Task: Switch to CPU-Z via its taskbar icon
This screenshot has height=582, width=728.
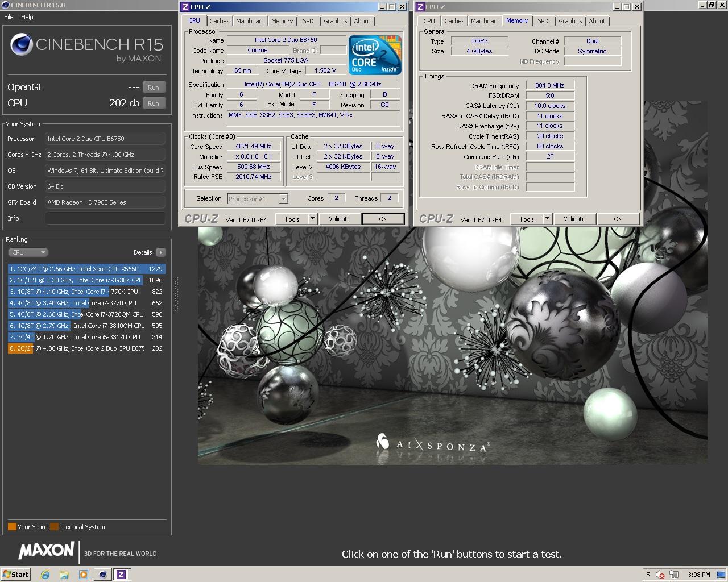Action: 121,574
